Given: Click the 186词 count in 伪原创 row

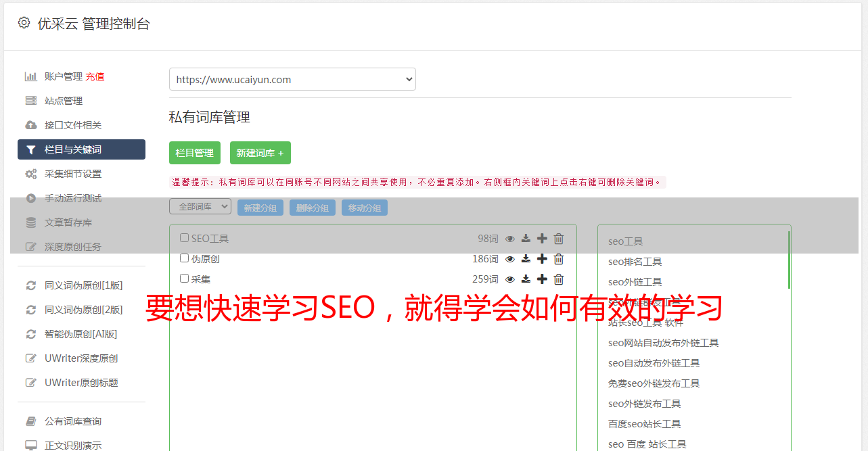Looking at the screenshot, I should [485, 259].
